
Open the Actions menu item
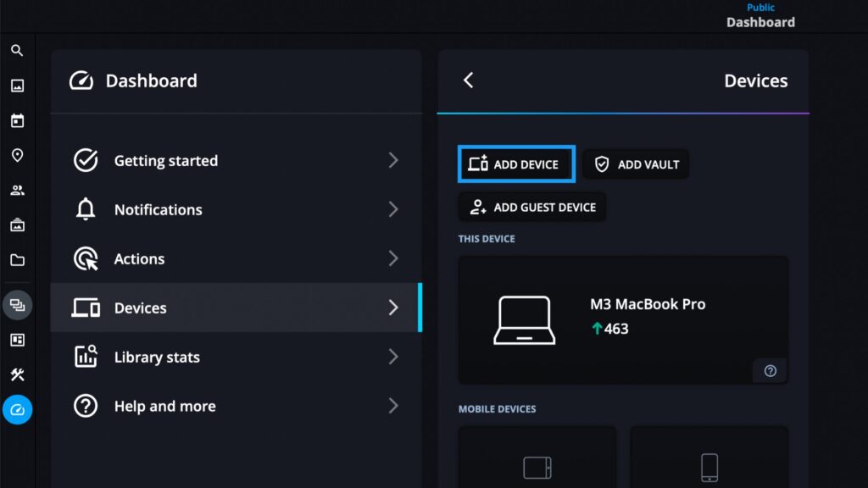tap(236, 258)
